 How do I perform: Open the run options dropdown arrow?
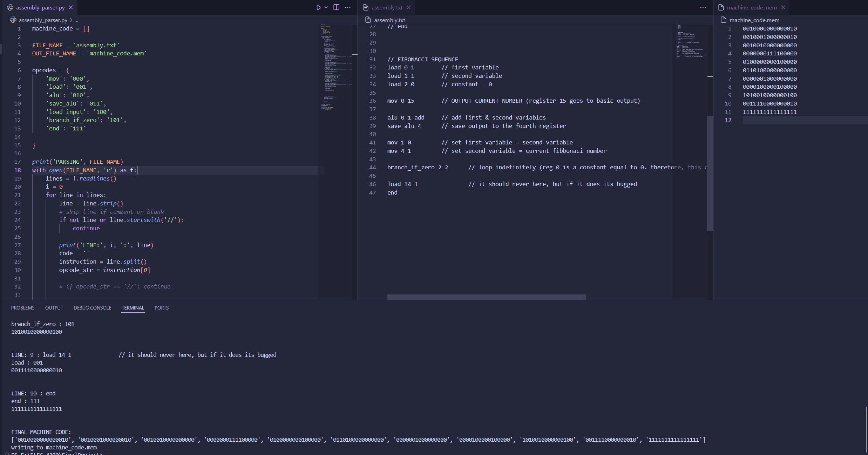click(326, 7)
